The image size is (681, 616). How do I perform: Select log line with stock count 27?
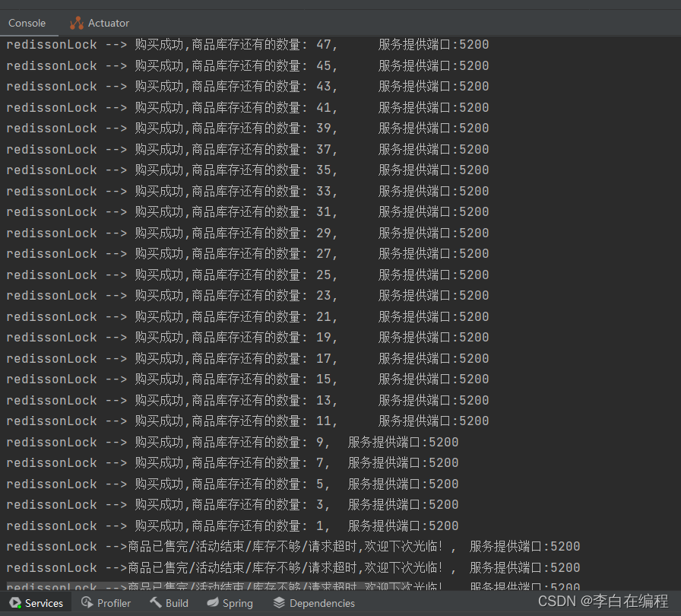248,254
